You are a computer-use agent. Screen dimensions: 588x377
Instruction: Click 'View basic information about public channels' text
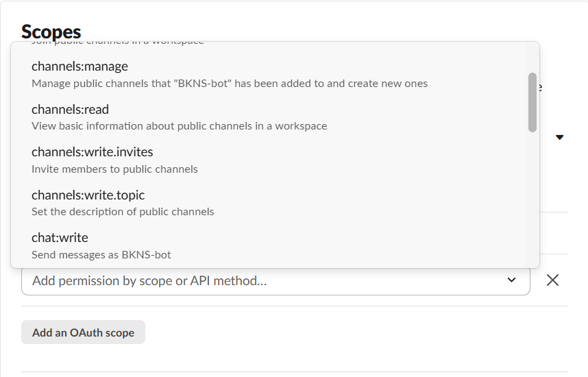pyautogui.click(x=180, y=126)
